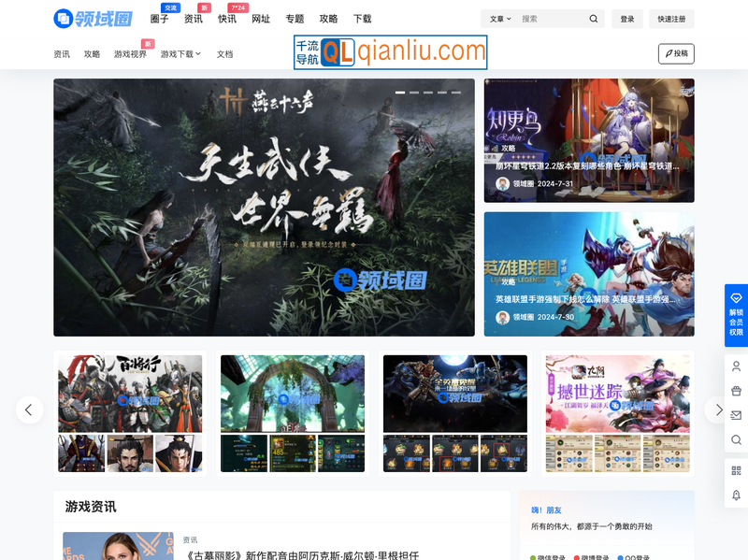Image resolution: width=748 pixels, height=560 pixels.
Task: Open the user profile icon in right sidebar
Action: [x=736, y=366]
